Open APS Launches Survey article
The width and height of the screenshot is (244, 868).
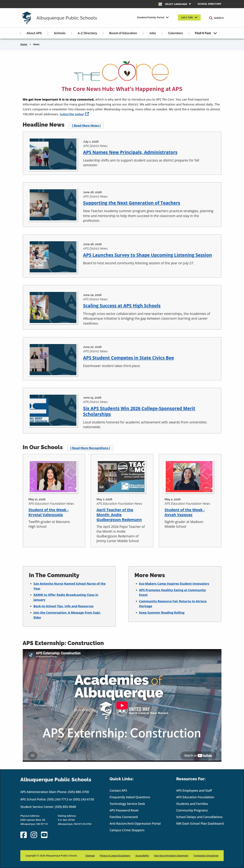pos(147,255)
